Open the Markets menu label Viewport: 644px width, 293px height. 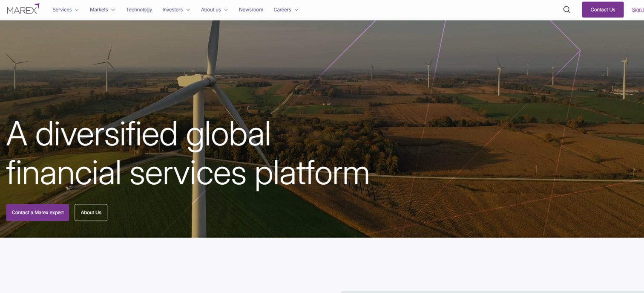tap(99, 10)
